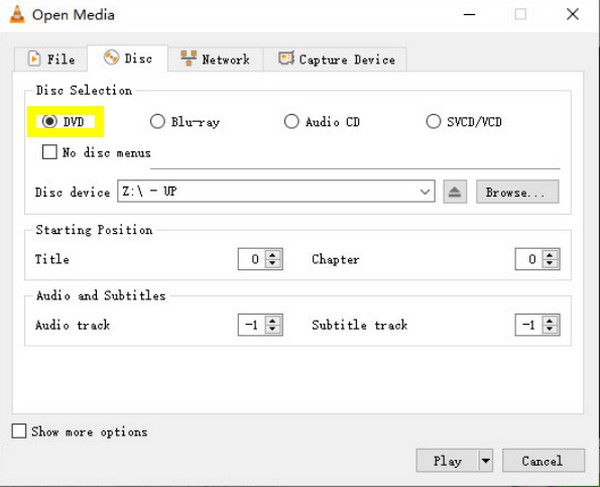Switch to the Capture Device tab
600x487 pixels.
coord(336,59)
